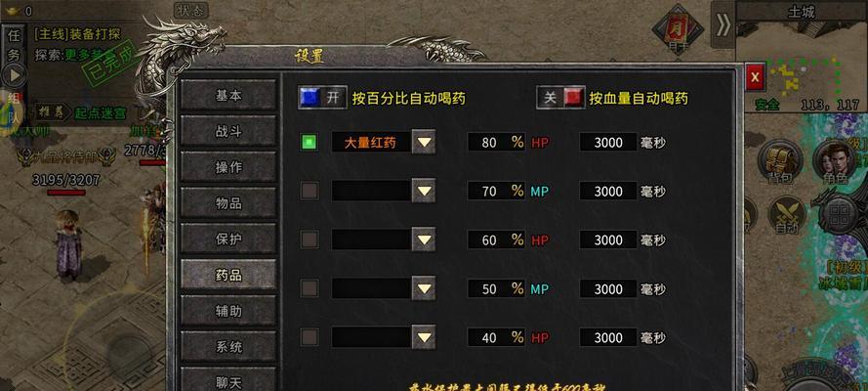Expand potion dropdown on the 40% HP row
This screenshot has width=868, height=391.
[x=424, y=336]
